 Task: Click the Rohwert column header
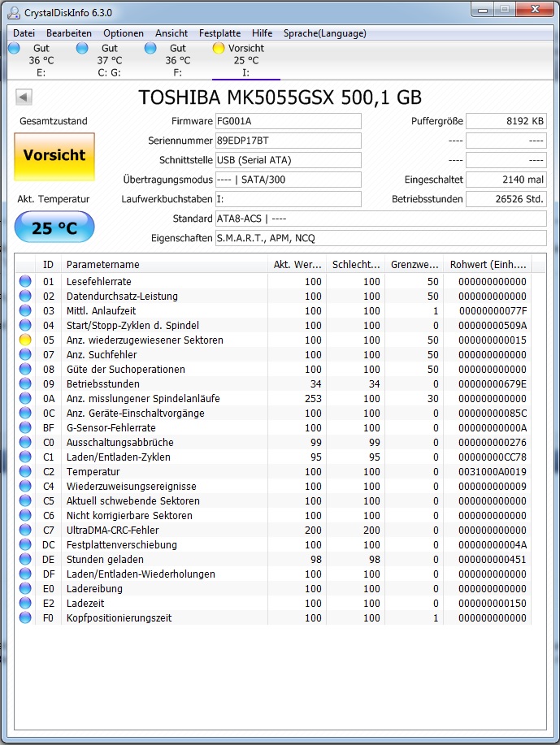coord(488,265)
